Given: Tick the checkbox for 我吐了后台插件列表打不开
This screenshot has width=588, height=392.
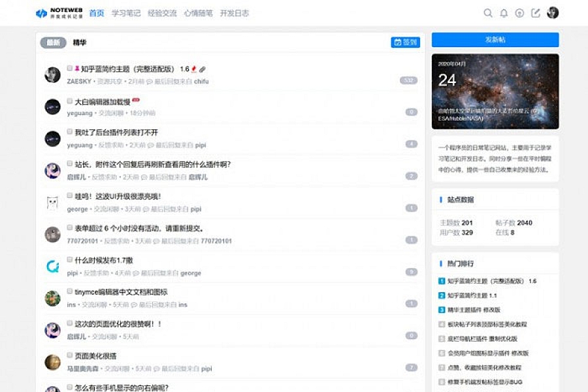Looking at the screenshot, I should tap(70, 131).
